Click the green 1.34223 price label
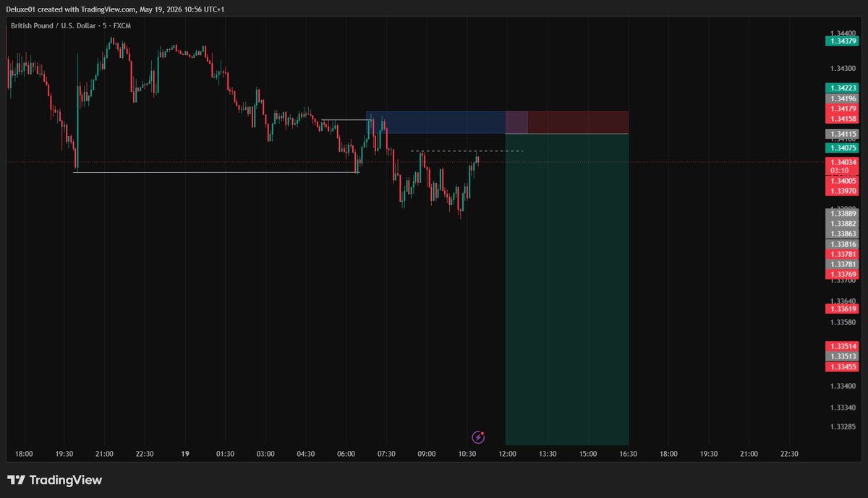The image size is (868, 498). click(x=841, y=88)
